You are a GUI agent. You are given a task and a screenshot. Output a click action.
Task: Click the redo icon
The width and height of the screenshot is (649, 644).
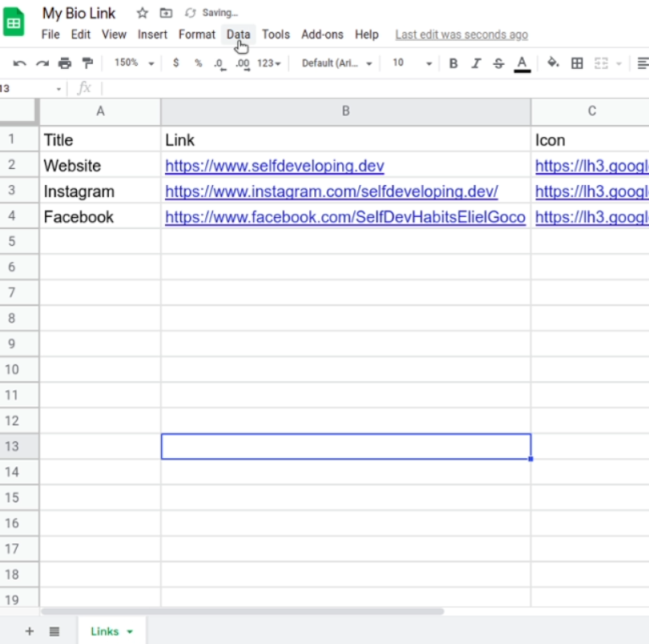tap(42, 63)
